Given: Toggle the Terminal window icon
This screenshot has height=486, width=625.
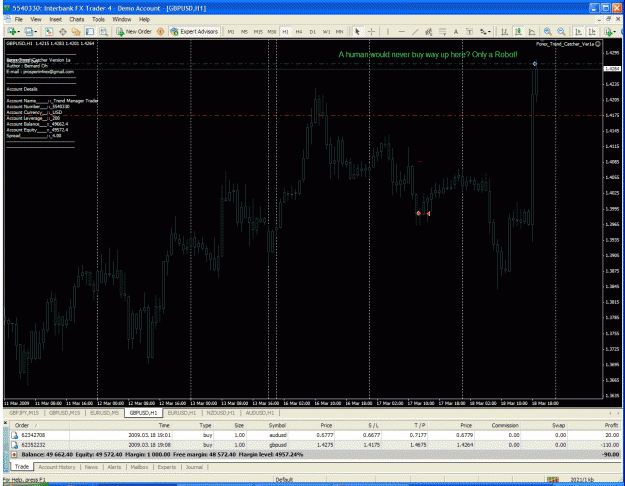Looking at the screenshot, I should click(90, 31).
